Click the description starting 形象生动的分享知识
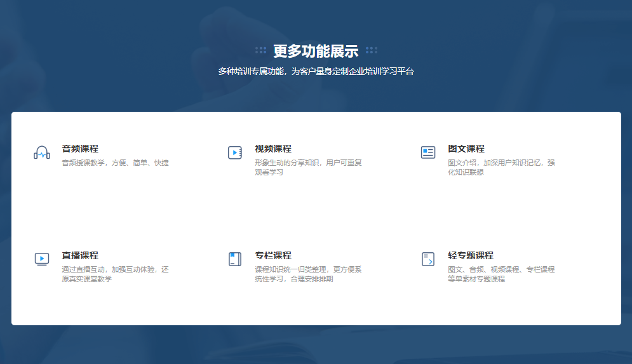Viewport: 632px width, 364px height. [308, 167]
